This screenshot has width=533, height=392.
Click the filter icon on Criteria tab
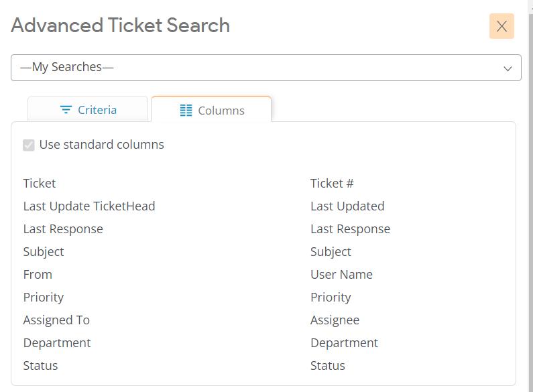coord(66,110)
